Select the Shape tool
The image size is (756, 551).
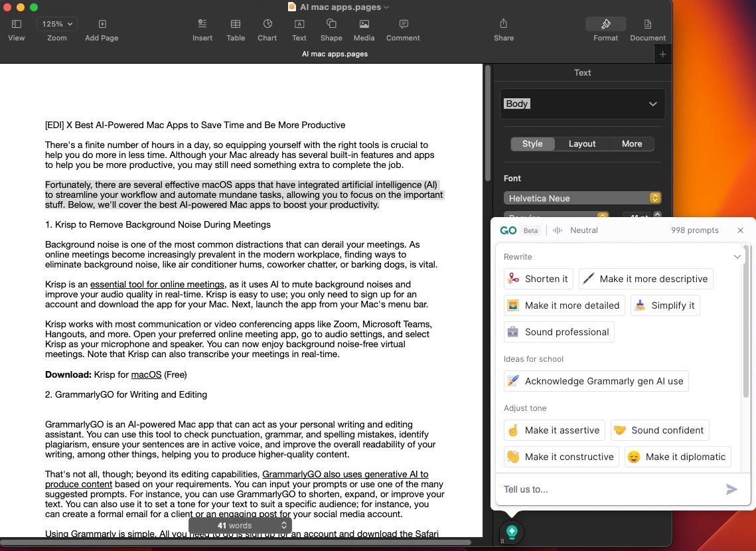pyautogui.click(x=331, y=29)
